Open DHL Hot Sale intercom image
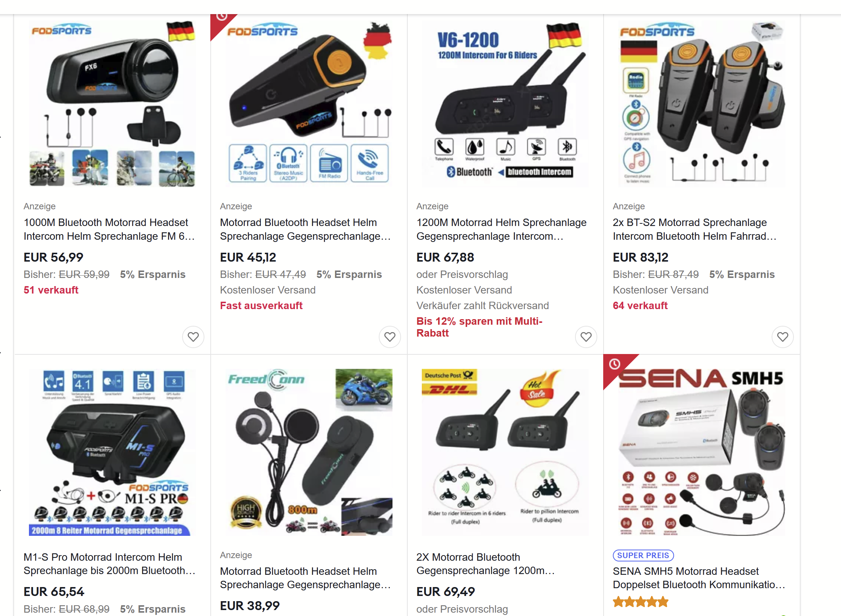Screen dimensions: 841x616 tap(505, 452)
